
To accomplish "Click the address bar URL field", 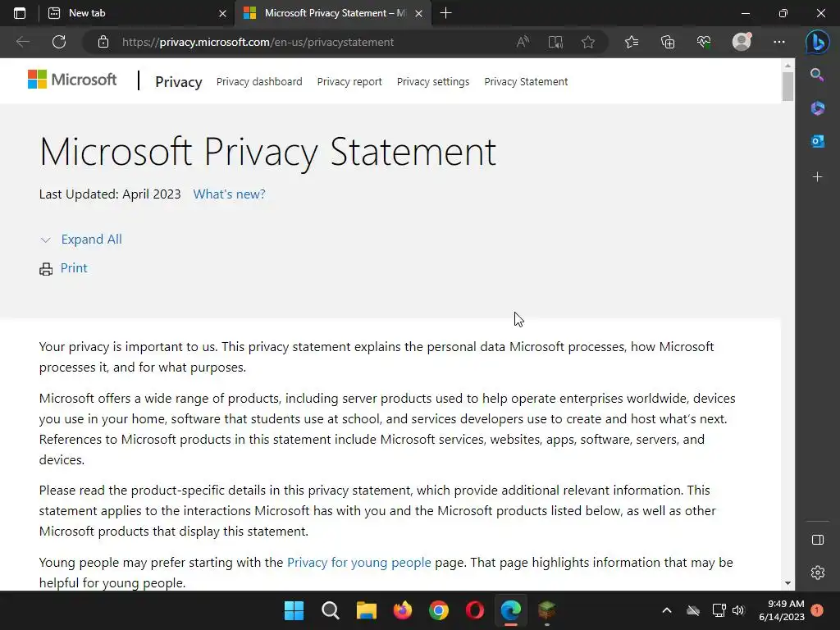I will click(x=312, y=42).
